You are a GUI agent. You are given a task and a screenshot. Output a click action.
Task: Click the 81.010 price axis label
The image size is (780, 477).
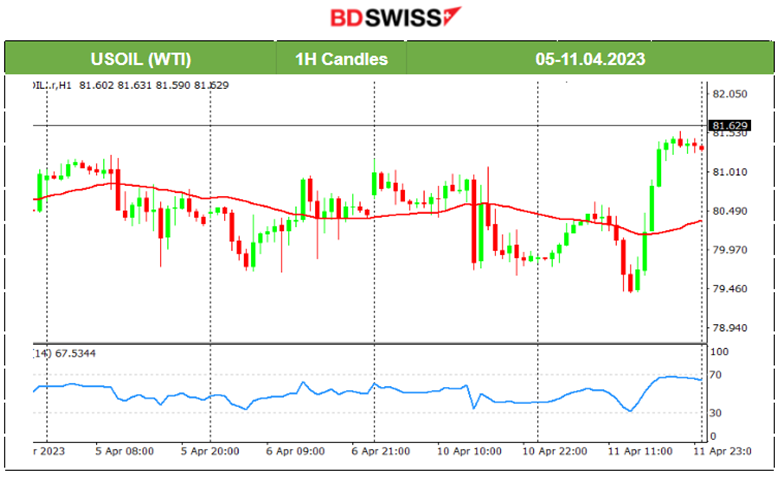point(730,172)
